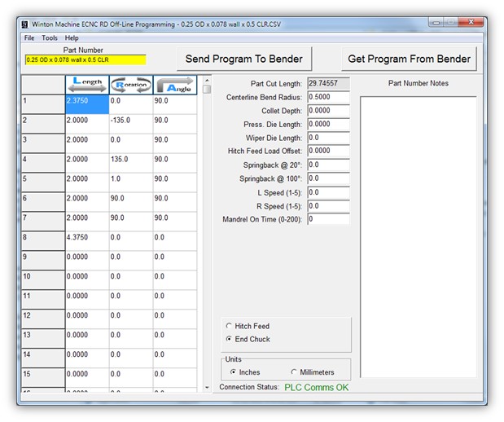
Task: Open the File menu
Action: 29,38
